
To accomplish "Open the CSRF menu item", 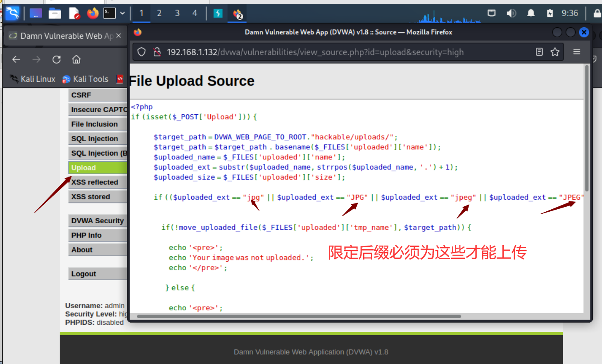I will [x=98, y=95].
